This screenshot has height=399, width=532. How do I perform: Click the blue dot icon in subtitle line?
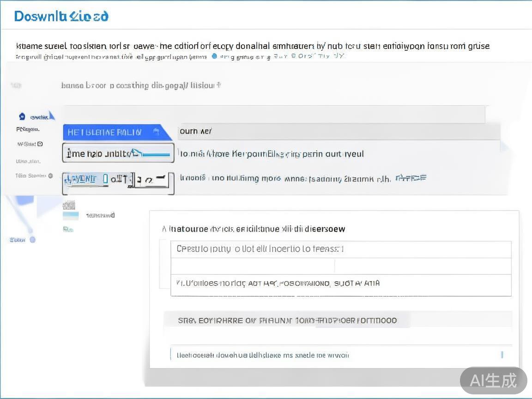(x=214, y=56)
